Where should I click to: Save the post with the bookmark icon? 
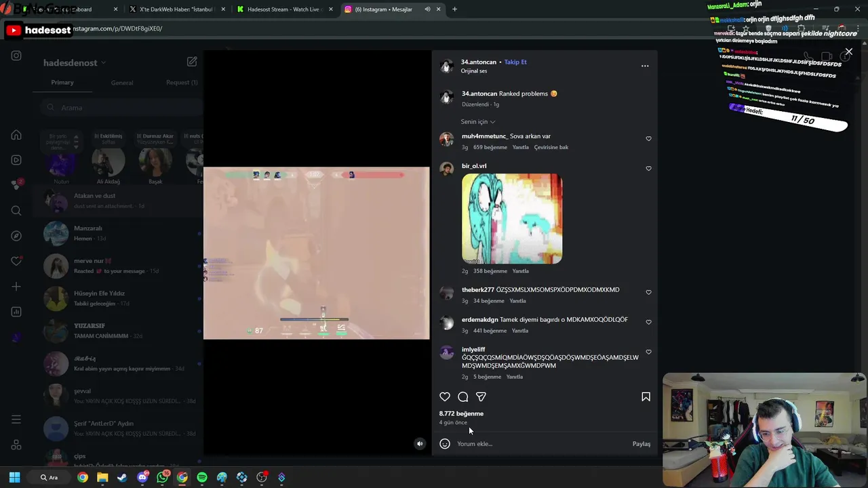point(646,397)
